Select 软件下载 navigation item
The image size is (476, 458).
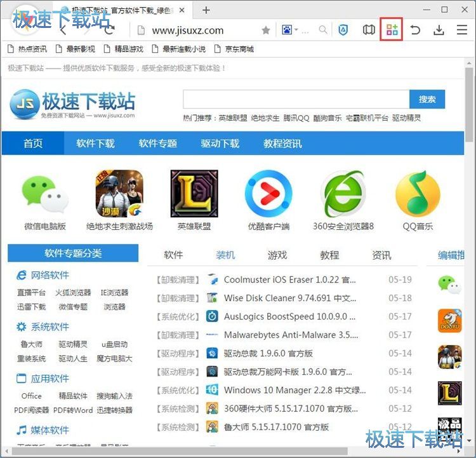[x=95, y=143]
